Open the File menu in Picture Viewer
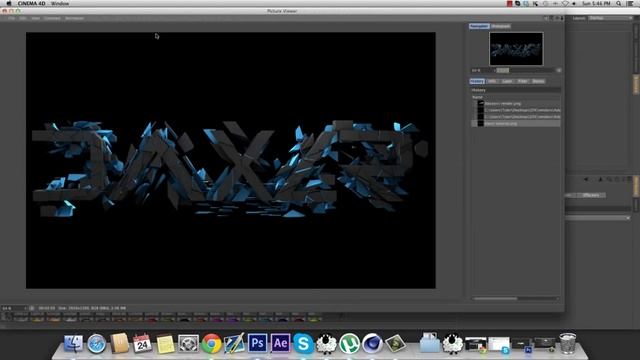The width and height of the screenshot is (640, 360). pyautogui.click(x=11, y=18)
